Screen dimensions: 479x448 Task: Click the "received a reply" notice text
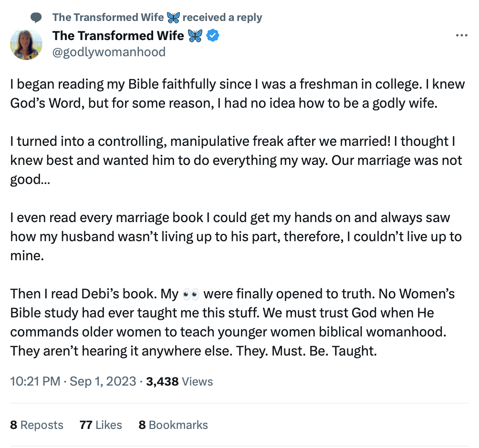(222, 18)
